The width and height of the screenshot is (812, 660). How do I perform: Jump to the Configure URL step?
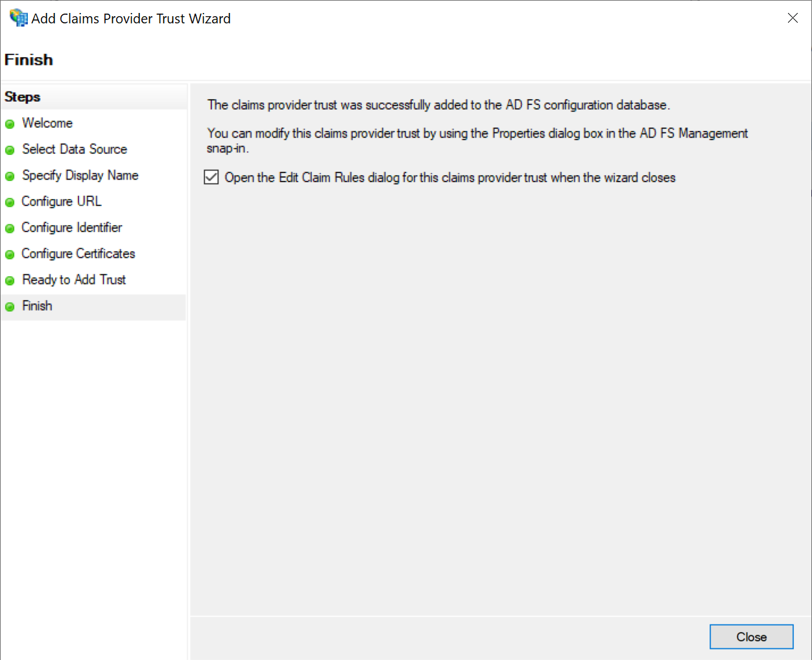pyautogui.click(x=62, y=202)
